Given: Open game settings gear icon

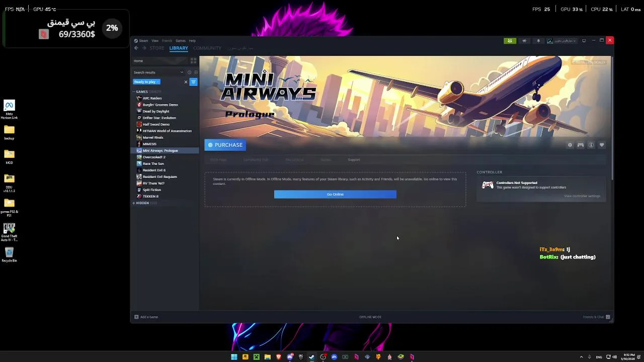Looking at the screenshot, I should pyautogui.click(x=570, y=145).
